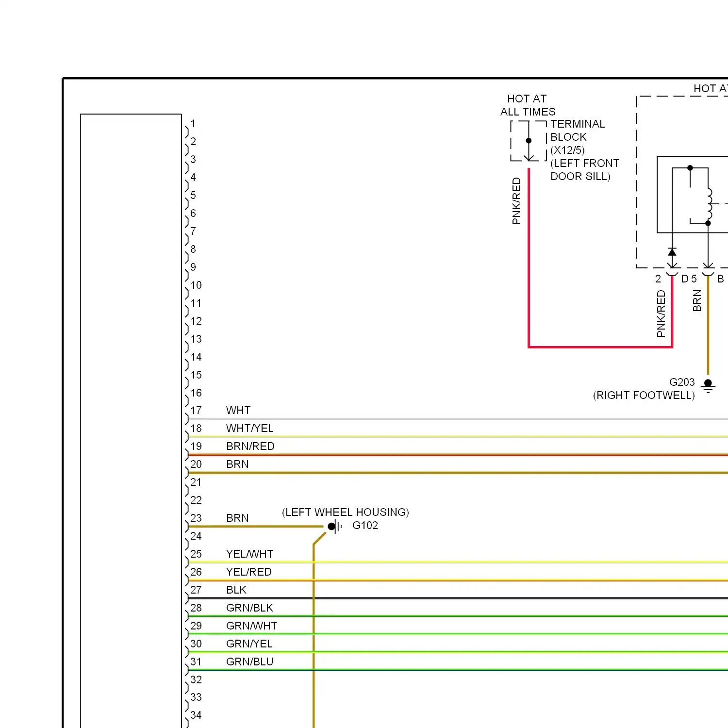Click the D 5 connector label

[689, 279]
